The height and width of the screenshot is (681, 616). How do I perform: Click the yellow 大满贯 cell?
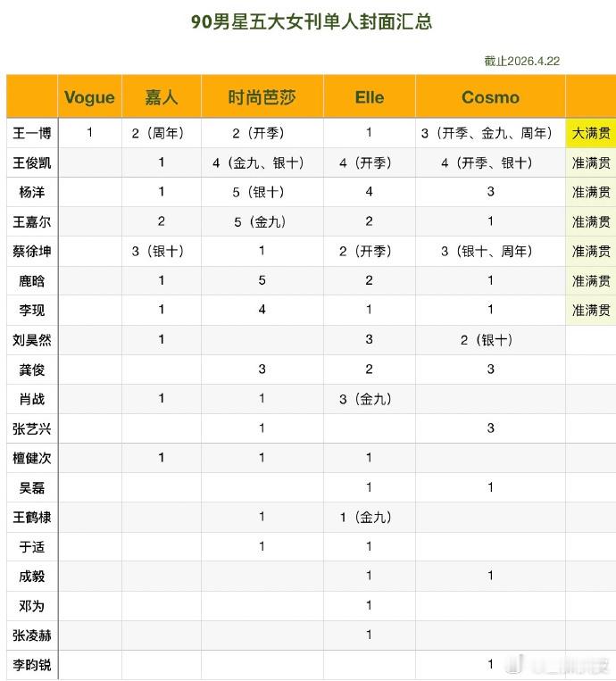click(591, 133)
